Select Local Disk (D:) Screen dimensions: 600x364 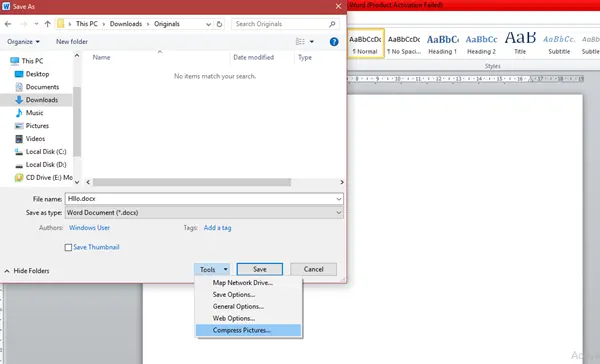click(46, 165)
